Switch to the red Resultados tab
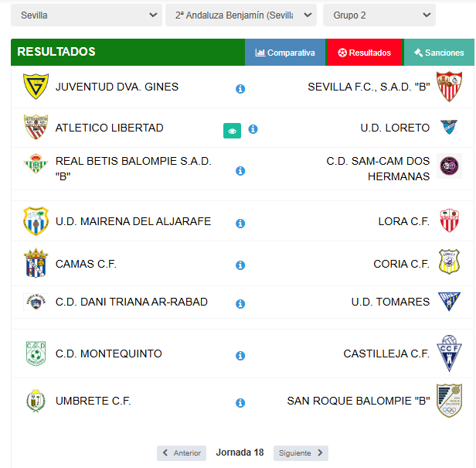476x468 pixels. click(364, 53)
